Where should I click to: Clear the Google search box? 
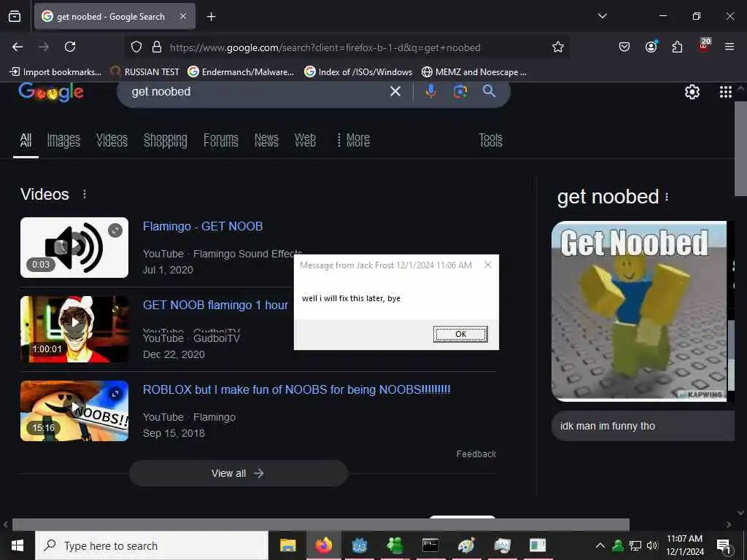[x=395, y=91]
